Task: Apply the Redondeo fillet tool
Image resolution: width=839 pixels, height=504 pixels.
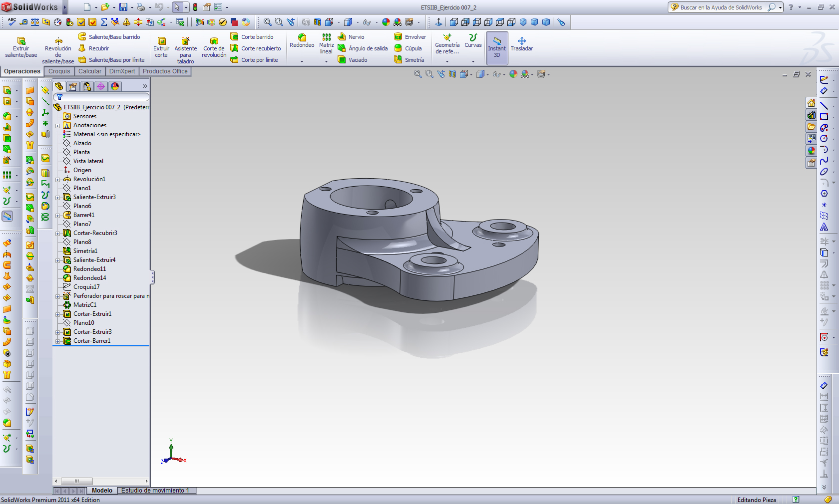Action: tap(302, 41)
